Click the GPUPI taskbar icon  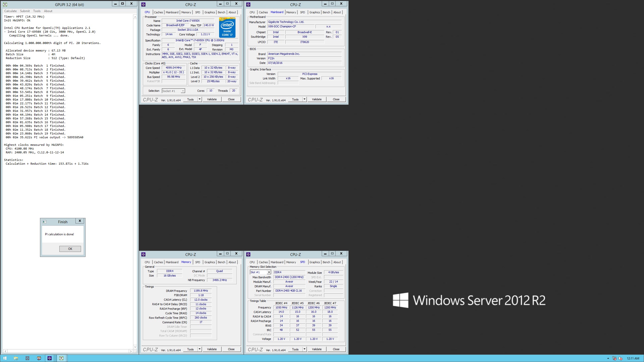pyautogui.click(x=61, y=358)
